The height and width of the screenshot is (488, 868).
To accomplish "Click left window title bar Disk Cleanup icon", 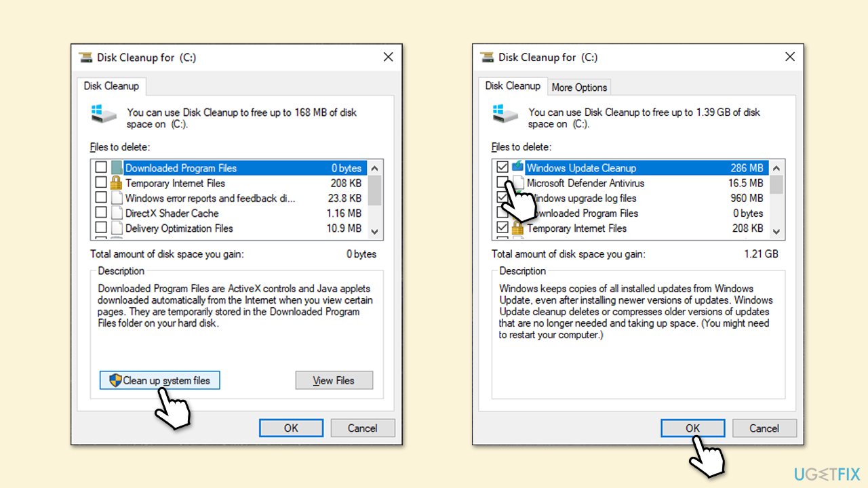I will [85, 57].
